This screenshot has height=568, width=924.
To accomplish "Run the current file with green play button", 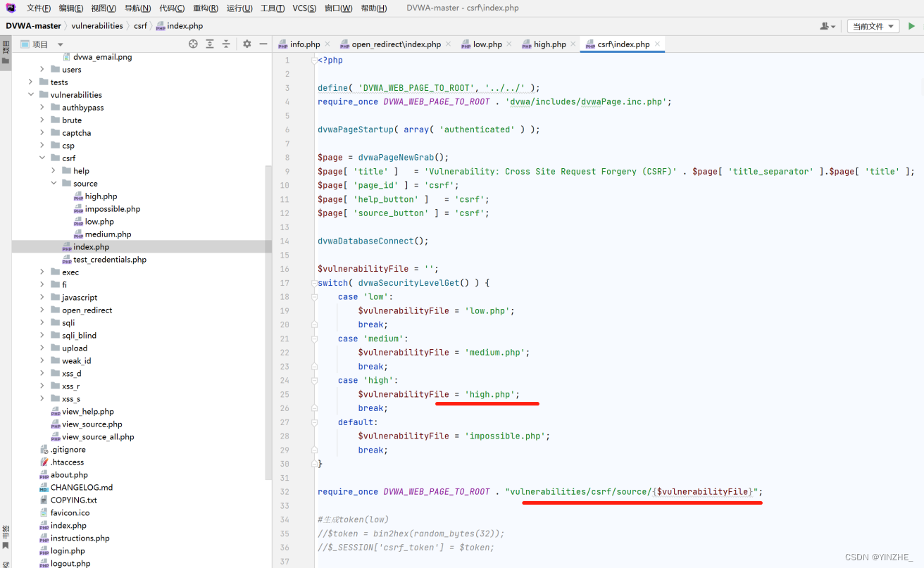I will [x=911, y=26].
